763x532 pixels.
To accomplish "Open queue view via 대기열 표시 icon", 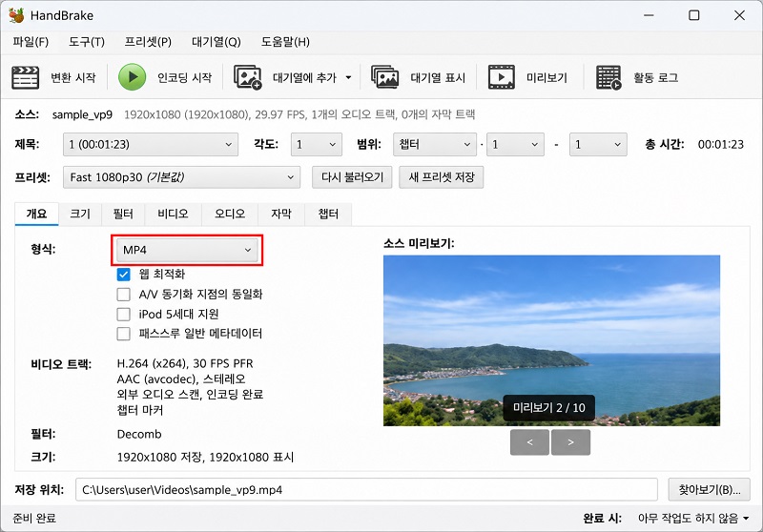I will (385, 77).
